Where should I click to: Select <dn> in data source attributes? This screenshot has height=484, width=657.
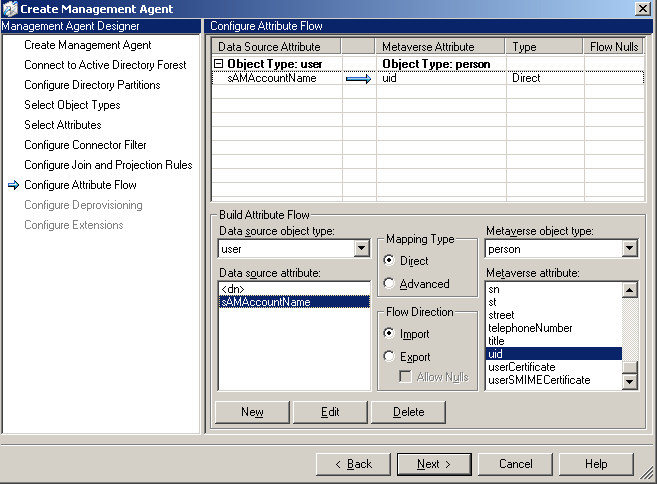coord(294,289)
